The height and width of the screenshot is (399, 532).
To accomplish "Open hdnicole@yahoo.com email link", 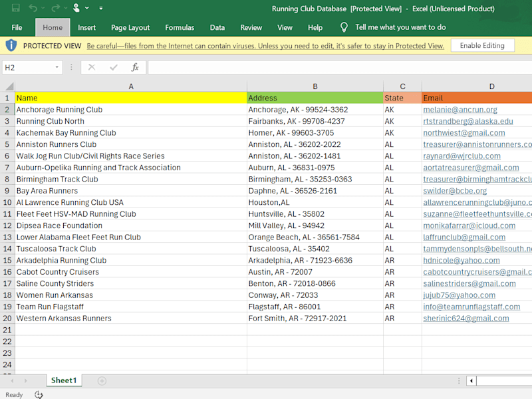I will (x=462, y=260).
